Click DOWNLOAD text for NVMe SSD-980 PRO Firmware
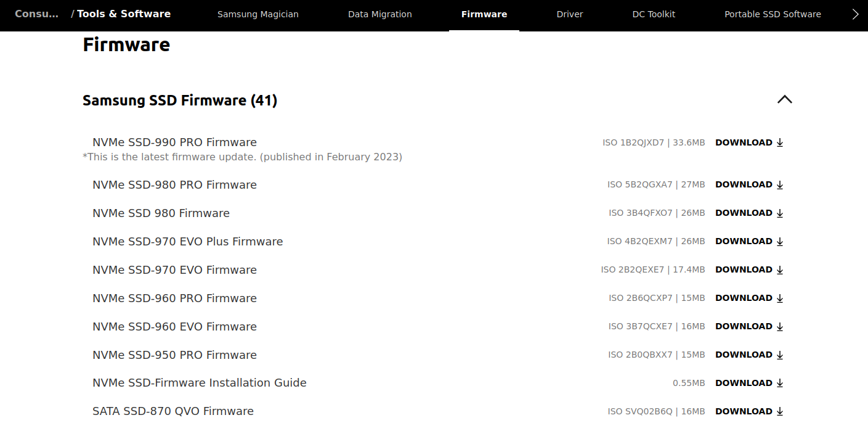 click(x=744, y=184)
